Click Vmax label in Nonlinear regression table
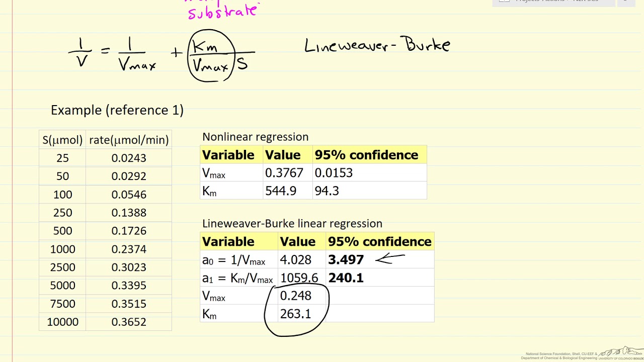Viewport: 644px width, 362px height. tap(214, 173)
